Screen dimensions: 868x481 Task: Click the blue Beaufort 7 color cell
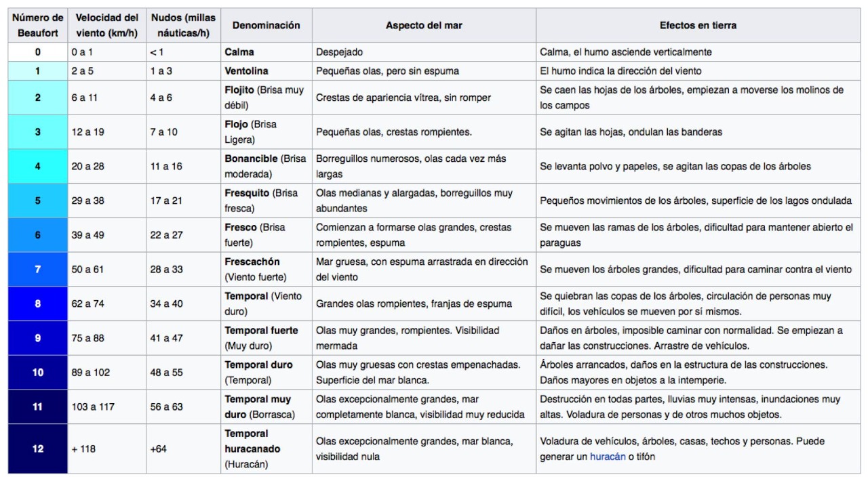pos(38,269)
